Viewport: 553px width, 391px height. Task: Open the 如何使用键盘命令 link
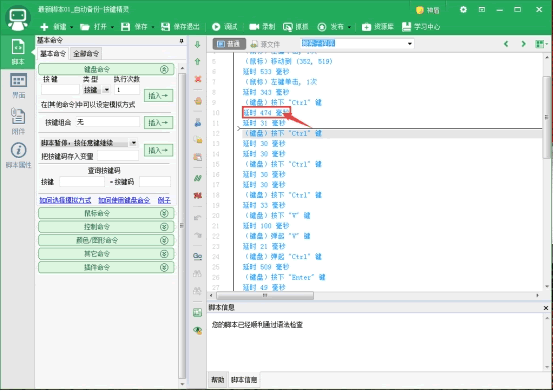124,200
